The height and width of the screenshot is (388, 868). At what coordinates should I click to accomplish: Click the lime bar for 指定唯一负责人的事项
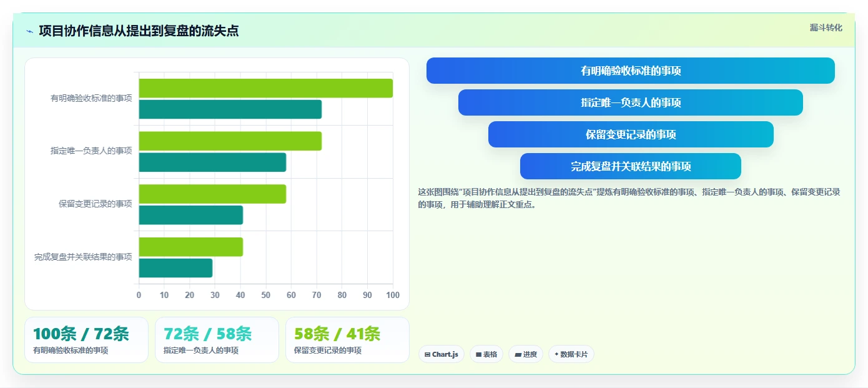[x=230, y=141]
